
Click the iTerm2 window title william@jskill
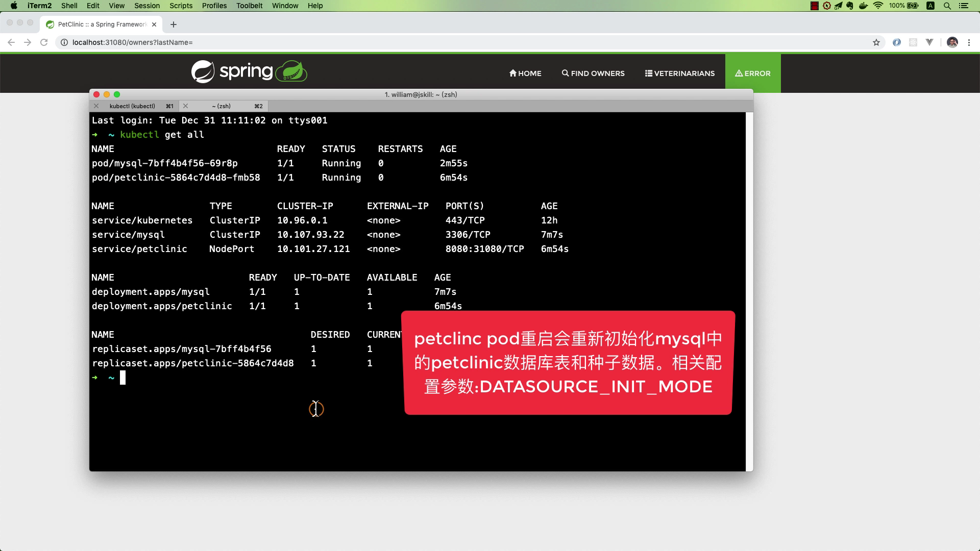pos(421,94)
